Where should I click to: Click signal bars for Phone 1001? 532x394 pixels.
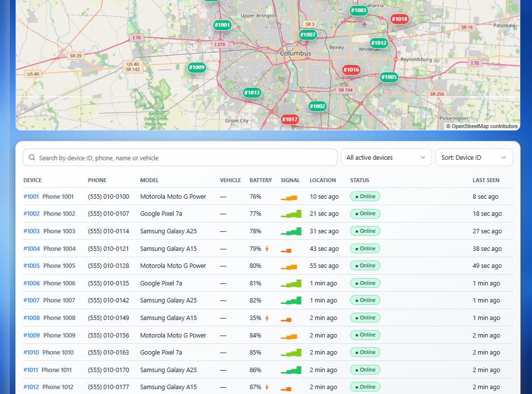[x=289, y=198]
